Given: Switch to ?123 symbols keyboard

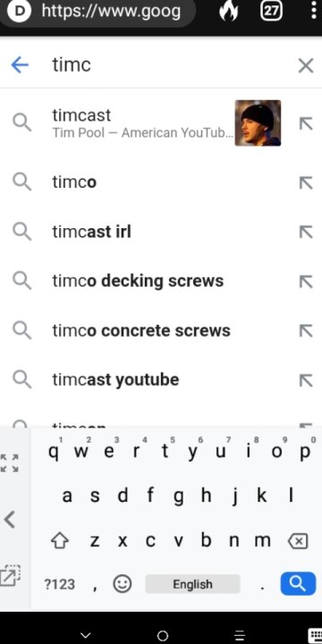Looking at the screenshot, I should 60,584.
